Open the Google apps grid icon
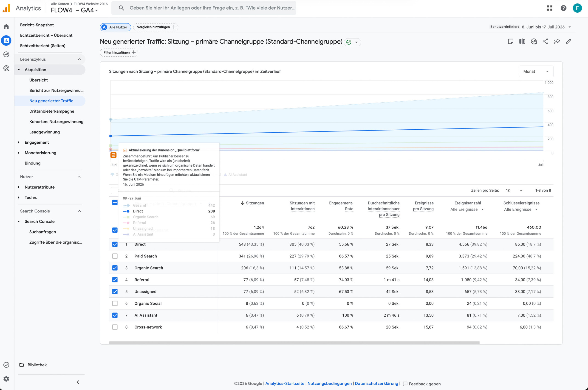 (x=550, y=8)
